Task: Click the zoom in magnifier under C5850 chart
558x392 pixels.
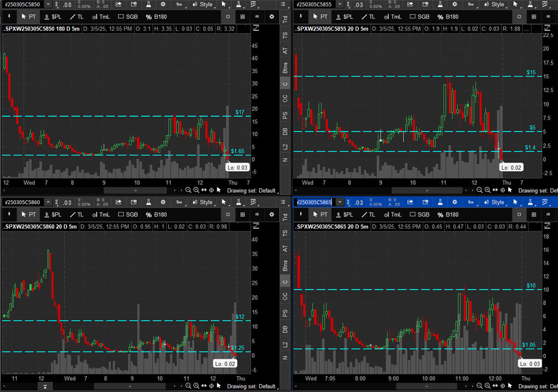Action: pyautogui.click(x=196, y=190)
